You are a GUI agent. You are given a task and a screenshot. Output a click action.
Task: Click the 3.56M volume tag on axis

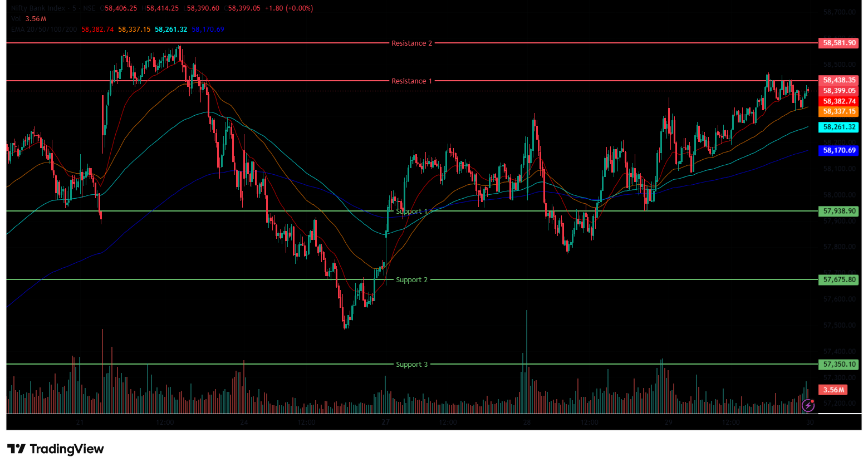(x=833, y=390)
